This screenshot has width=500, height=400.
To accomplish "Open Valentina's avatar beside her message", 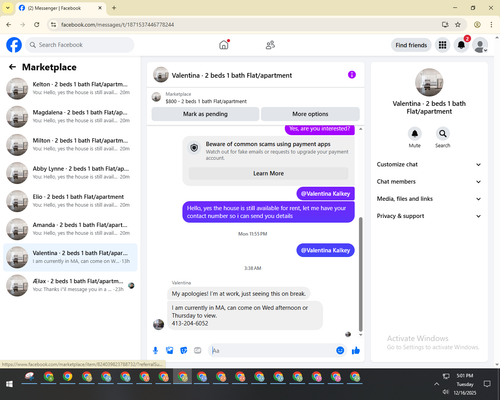I will click(x=158, y=324).
